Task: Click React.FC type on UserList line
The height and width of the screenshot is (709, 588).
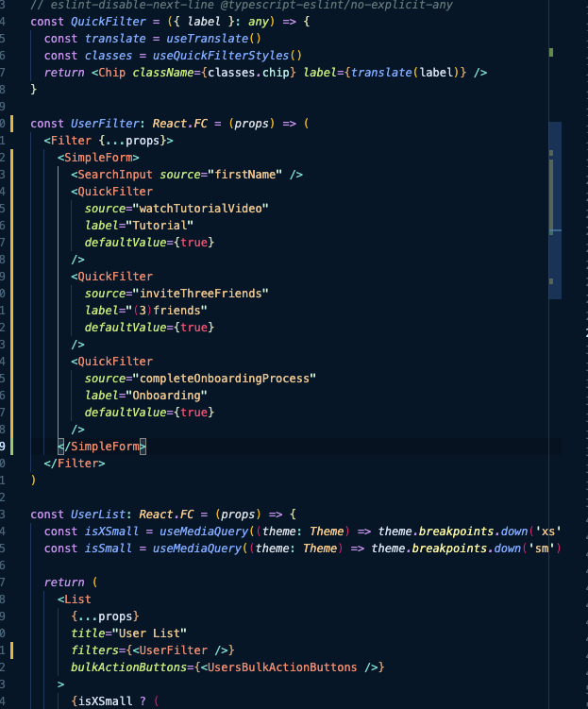Action: 166,515
